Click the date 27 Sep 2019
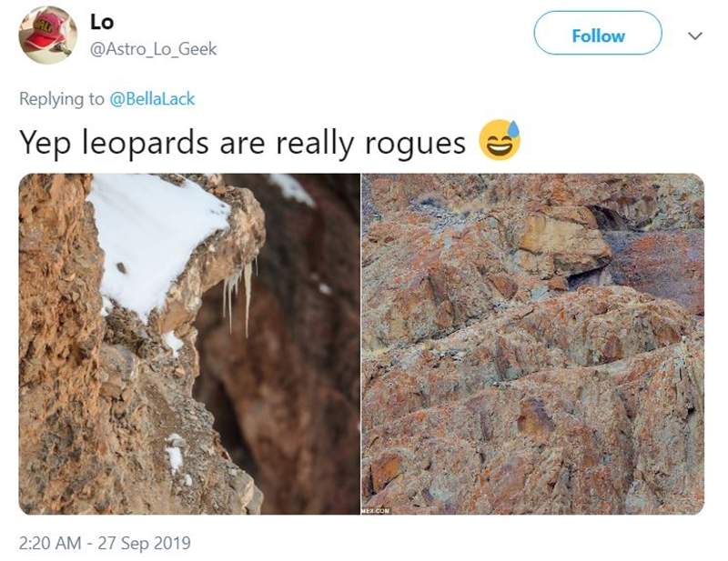Viewport: 728px width, 561px height. [145, 543]
